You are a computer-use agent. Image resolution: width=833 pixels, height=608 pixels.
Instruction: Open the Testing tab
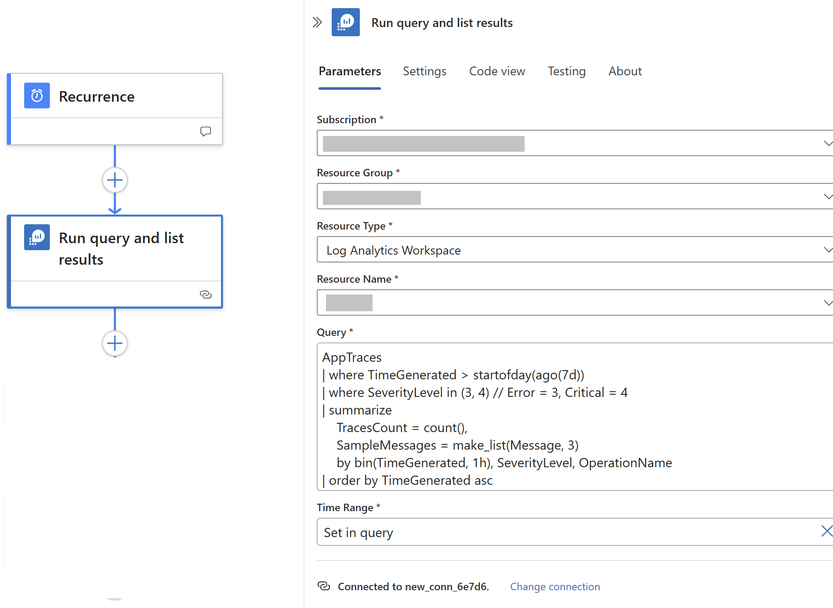coord(566,71)
